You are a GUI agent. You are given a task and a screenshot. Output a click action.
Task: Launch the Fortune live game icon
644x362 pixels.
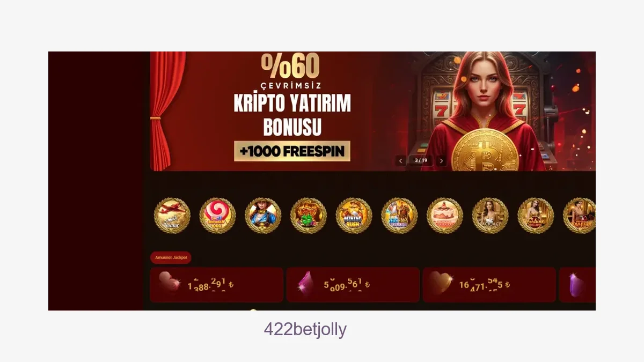[536, 216]
